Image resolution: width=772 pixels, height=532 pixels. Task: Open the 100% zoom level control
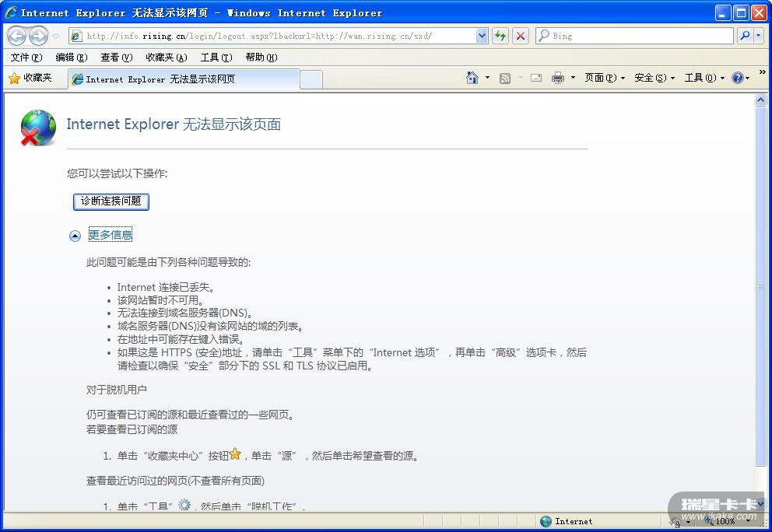click(725, 520)
